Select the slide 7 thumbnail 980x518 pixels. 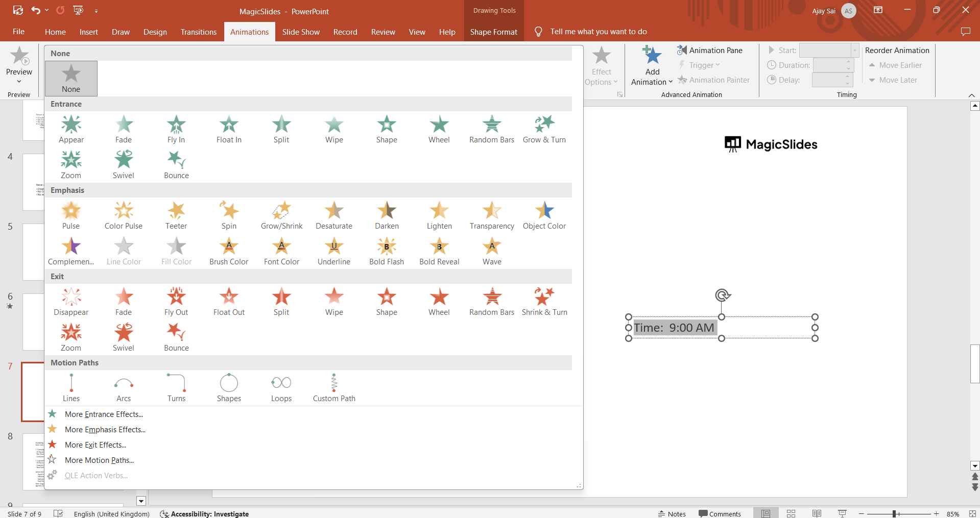pyautogui.click(x=33, y=391)
